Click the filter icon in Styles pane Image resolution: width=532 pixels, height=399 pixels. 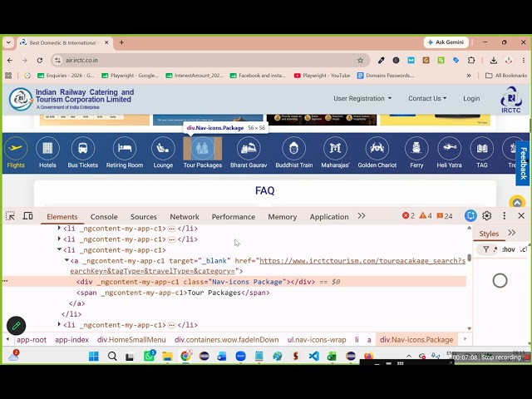[485, 249]
